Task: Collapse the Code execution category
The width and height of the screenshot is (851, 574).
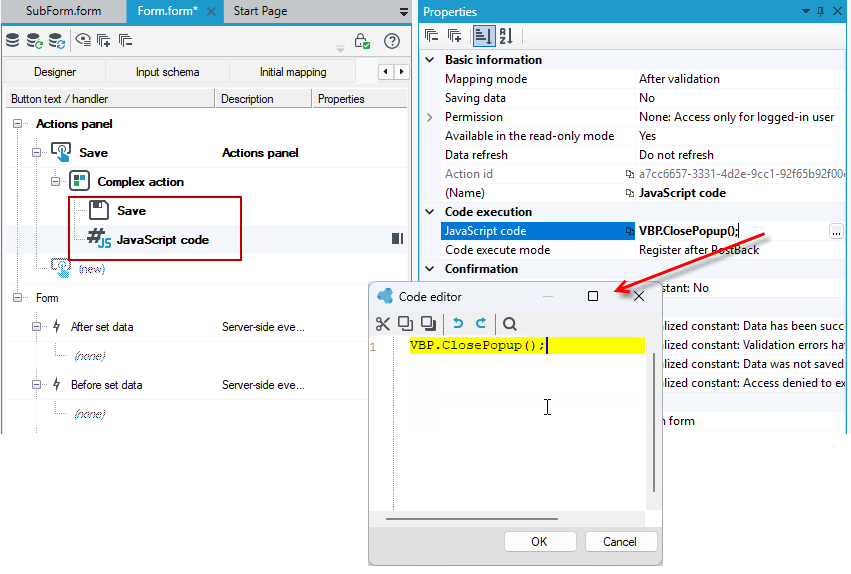Action: click(x=430, y=212)
